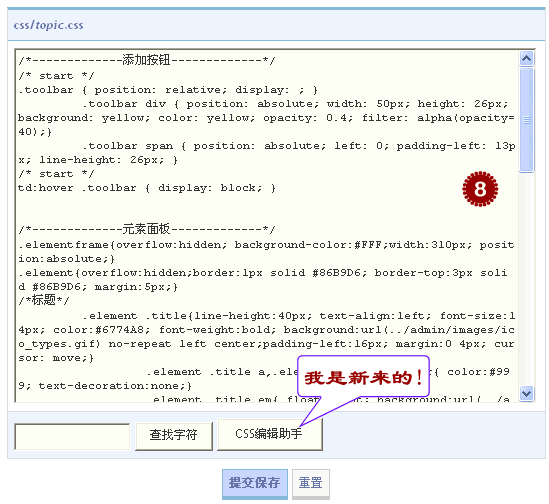Image resolution: width=549 pixels, height=504 pixels.
Task: Click the red number 8 badge
Action: click(480, 189)
